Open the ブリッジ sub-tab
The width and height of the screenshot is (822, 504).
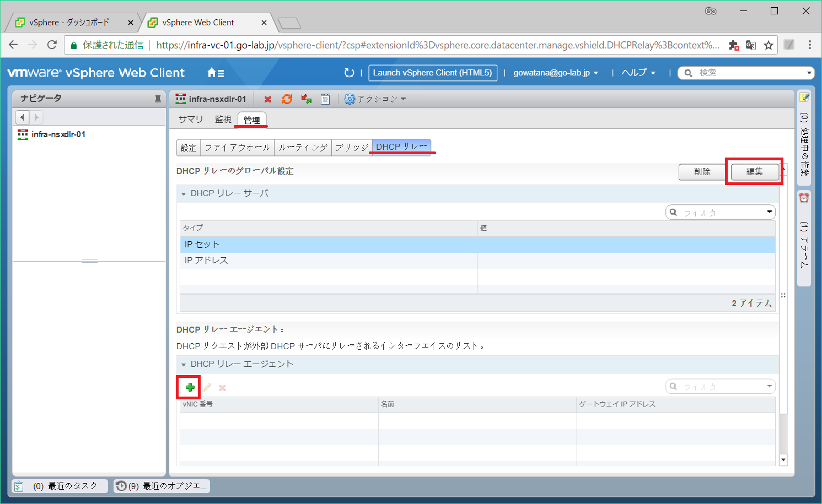pos(352,148)
